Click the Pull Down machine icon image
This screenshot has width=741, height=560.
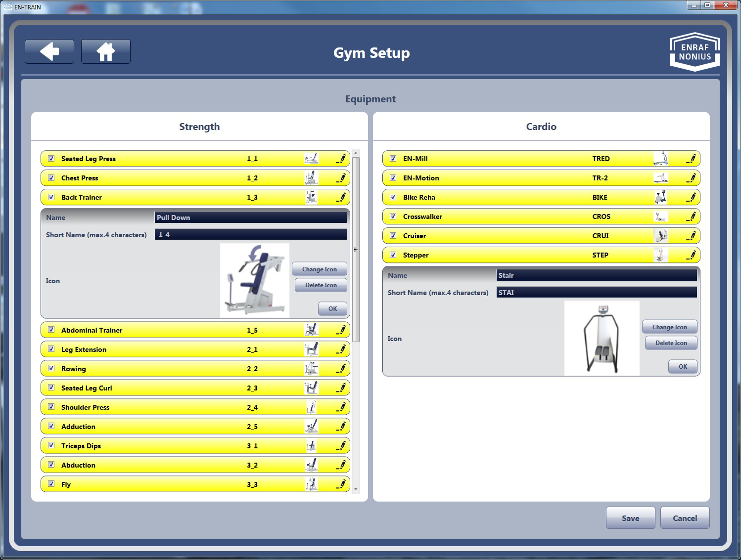pos(255,280)
